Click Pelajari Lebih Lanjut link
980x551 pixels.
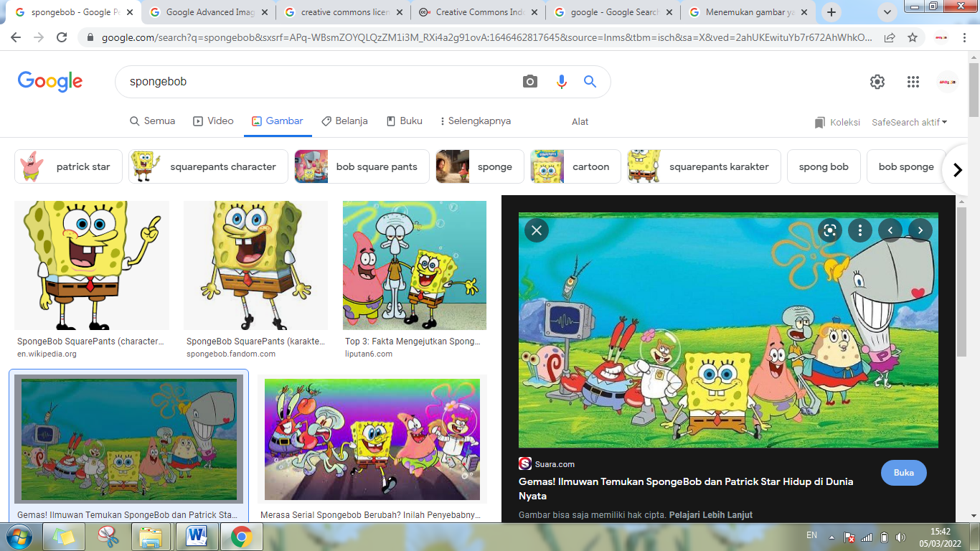[711, 515]
